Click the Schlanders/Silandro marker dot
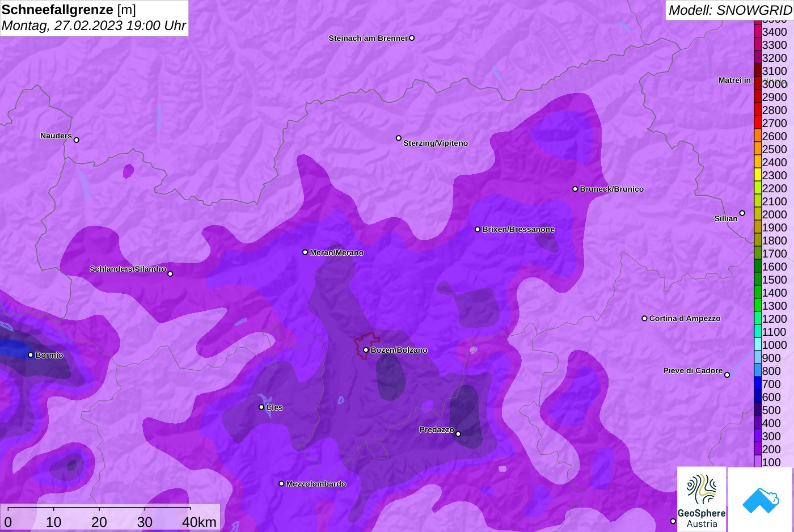Screen dimensions: 794x532 tap(170, 274)
